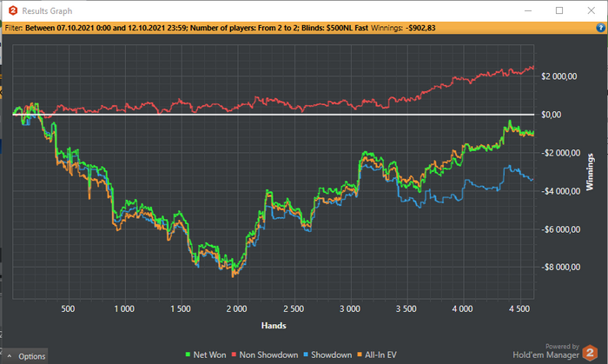Click the Hands axis title

click(274, 326)
